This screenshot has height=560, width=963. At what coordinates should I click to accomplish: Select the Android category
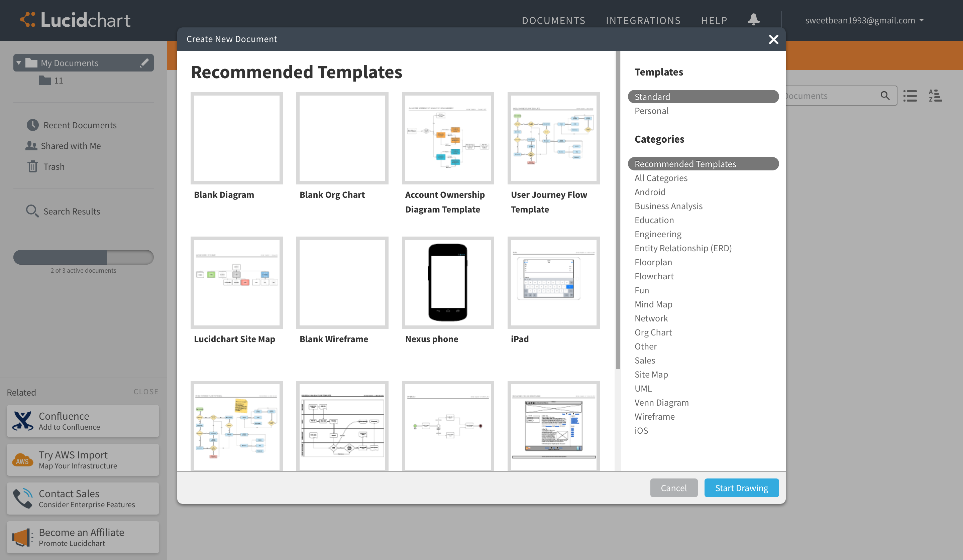(650, 192)
